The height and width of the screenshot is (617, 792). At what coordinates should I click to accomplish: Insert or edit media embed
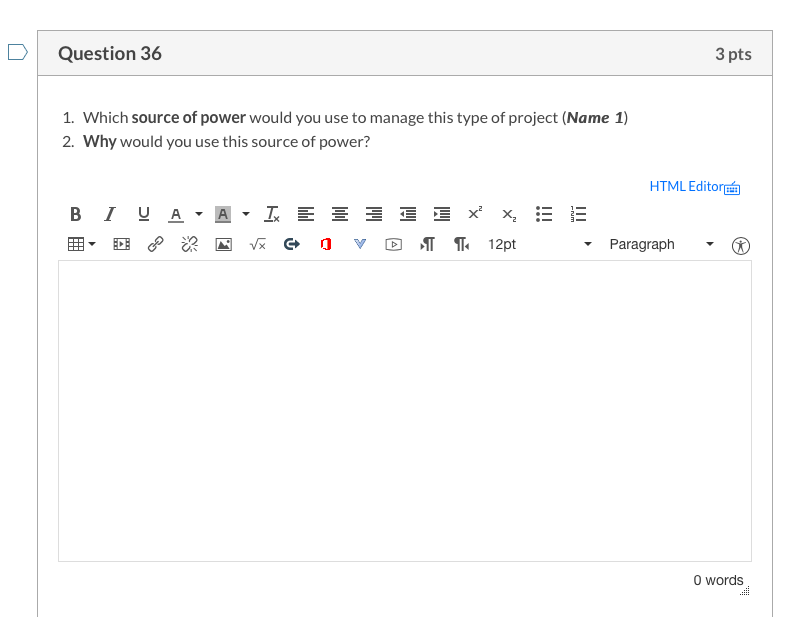(121, 244)
